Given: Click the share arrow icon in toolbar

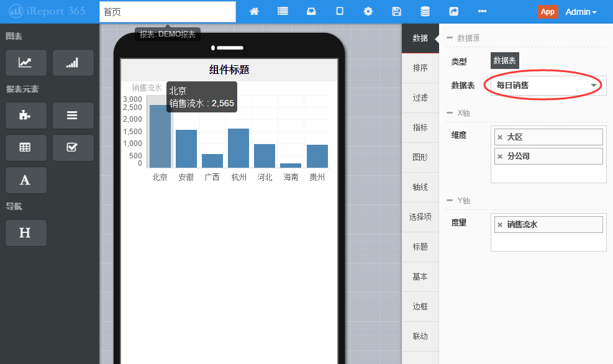Looking at the screenshot, I should [453, 11].
